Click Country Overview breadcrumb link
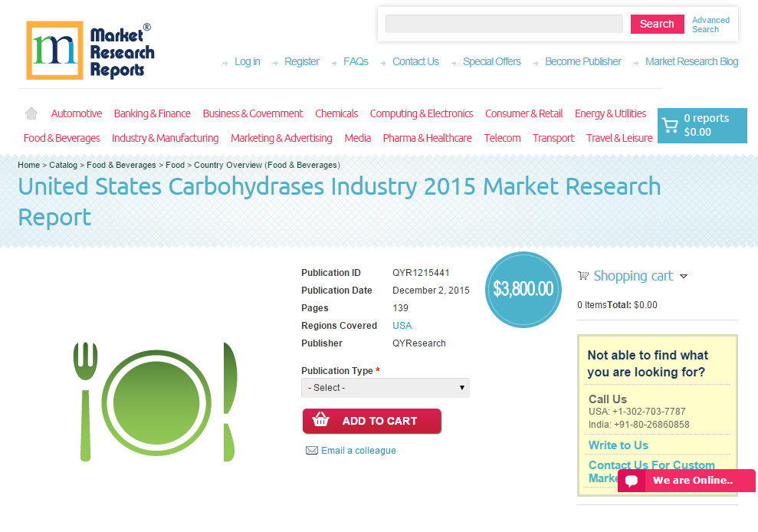The width and height of the screenshot is (758, 532). point(267,165)
